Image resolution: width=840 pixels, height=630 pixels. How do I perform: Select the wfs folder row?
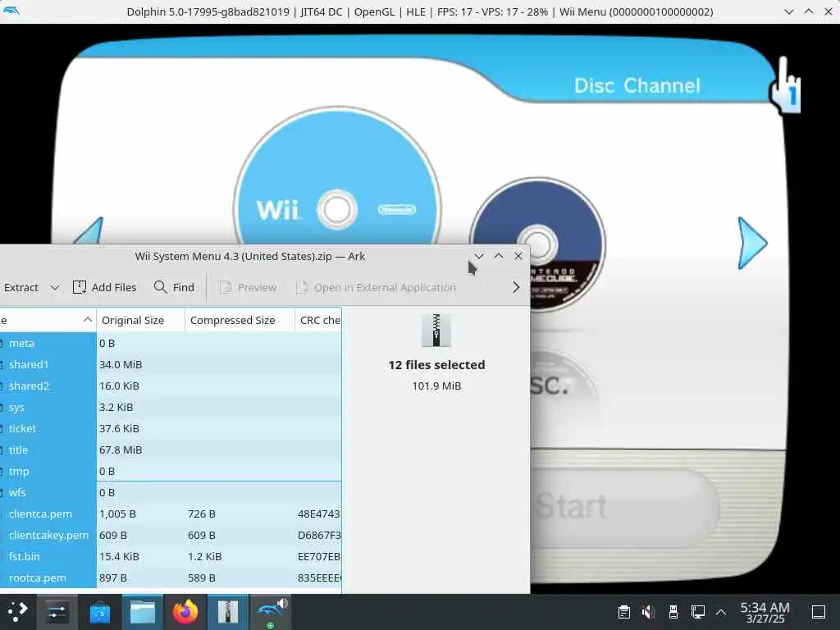coord(171,493)
